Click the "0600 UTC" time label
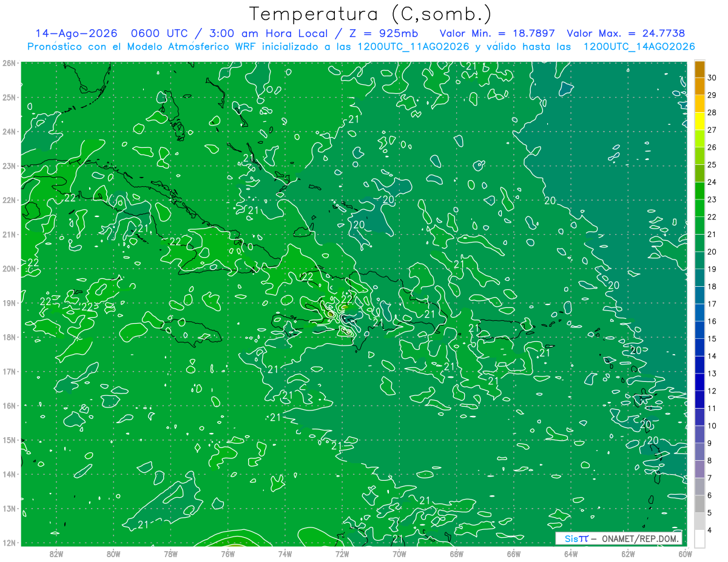The image size is (728, 562). 158,33
